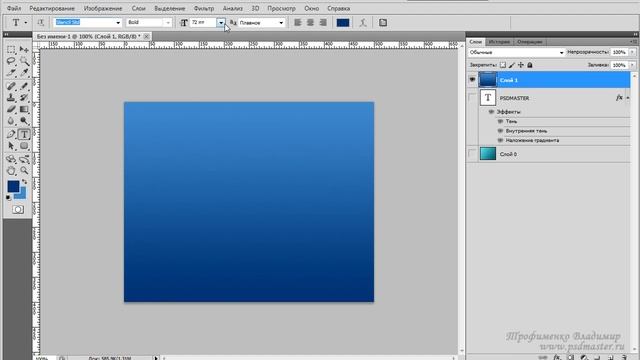Select the History Brush tool
The height and width of the screenshot is (360, 640).
[24, 98]
